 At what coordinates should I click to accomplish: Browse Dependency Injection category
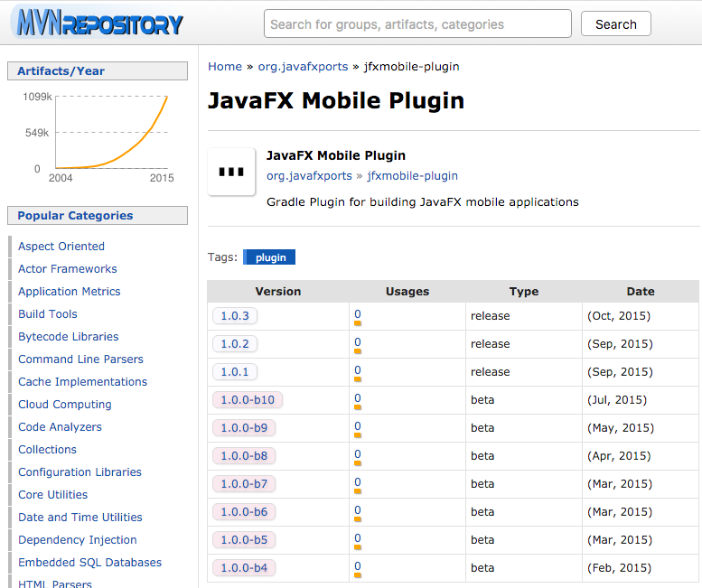click(x=78, y=540)
